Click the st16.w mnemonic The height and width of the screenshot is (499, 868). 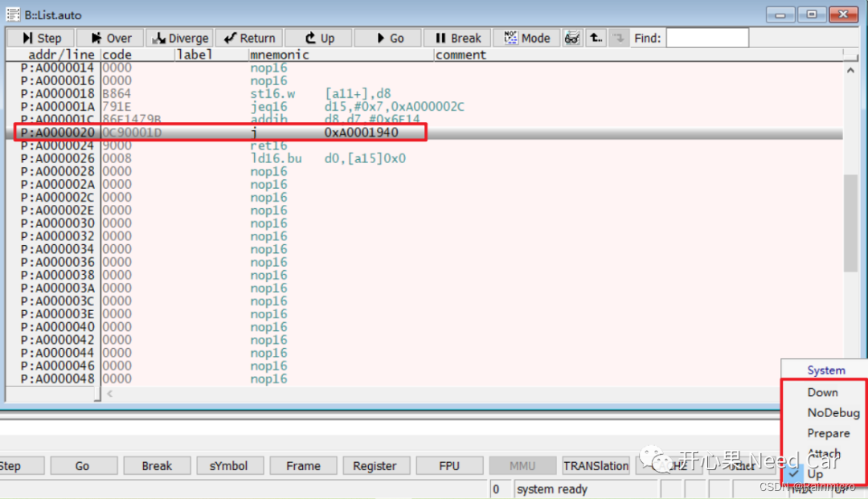[x=272, y=93]
